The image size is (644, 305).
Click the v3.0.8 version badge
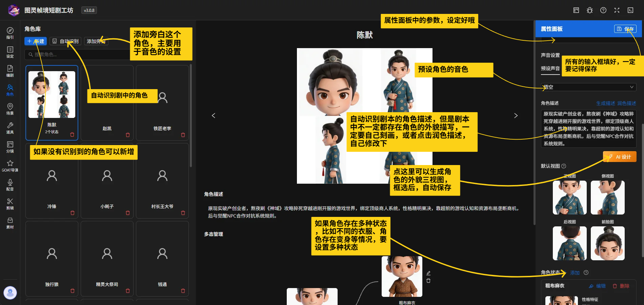[x=89, y=10]
